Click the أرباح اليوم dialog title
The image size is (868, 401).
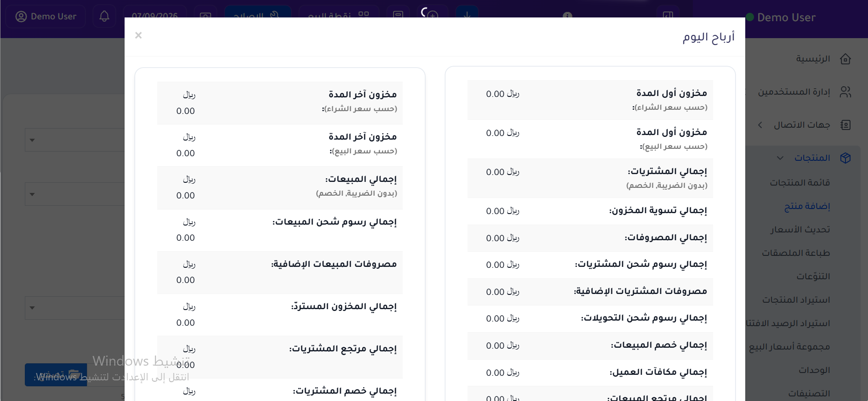[708, 37]
